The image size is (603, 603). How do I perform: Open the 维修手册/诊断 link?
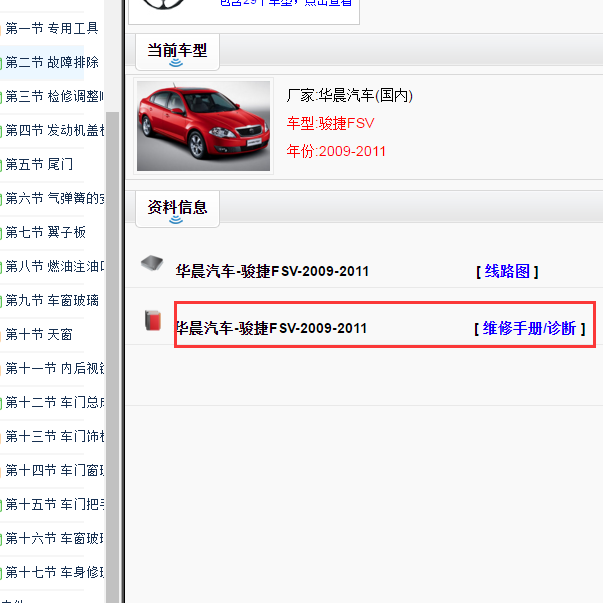tap(529, 328)
